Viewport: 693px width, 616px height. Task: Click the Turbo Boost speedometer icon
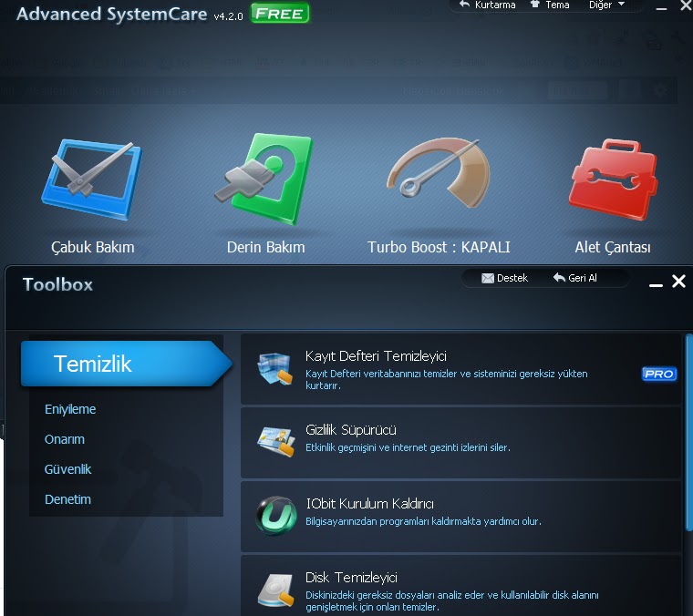click(x=439, y=172)
